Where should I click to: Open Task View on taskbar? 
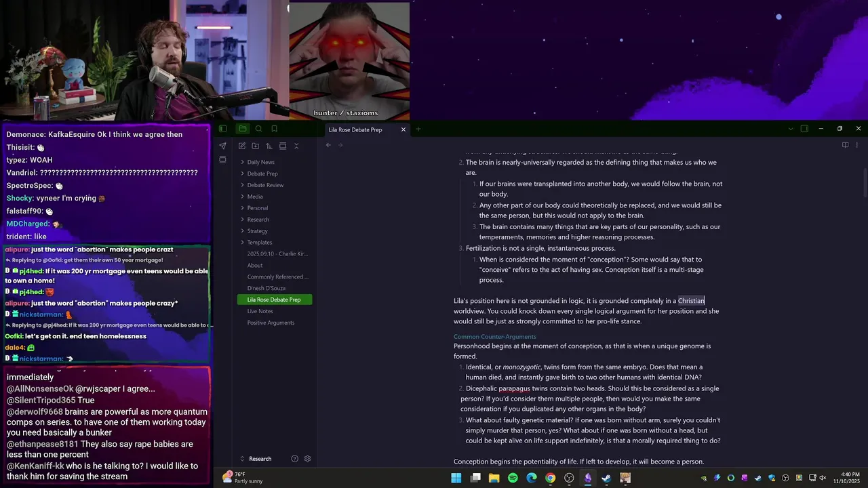point(475,478)
